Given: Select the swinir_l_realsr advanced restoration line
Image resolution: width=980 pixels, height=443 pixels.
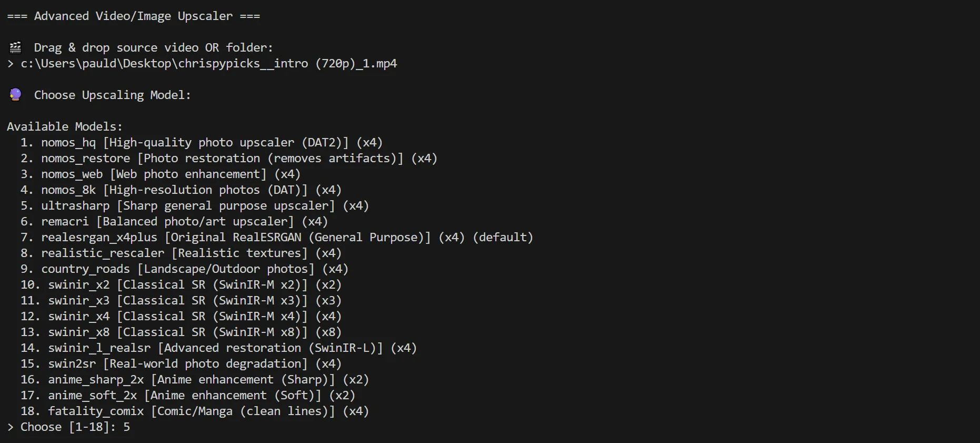Looking at the screenshot, I should [218, 348].
